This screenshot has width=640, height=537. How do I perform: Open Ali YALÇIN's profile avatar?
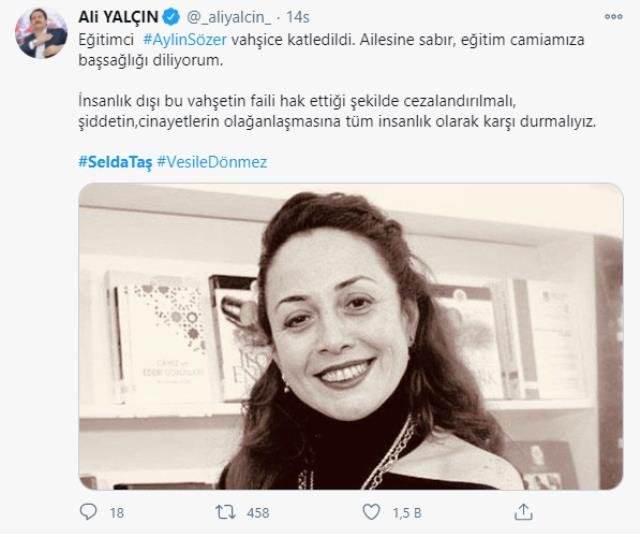tap(41, 33)
